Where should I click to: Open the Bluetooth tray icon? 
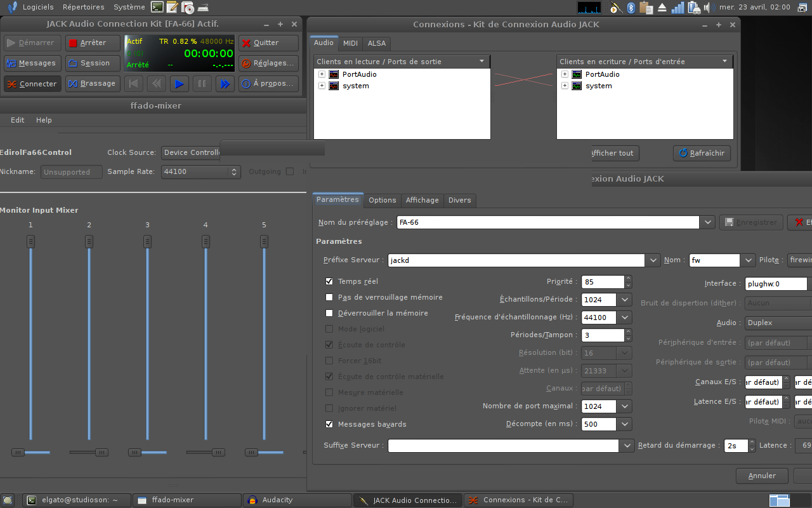[631, 8]
